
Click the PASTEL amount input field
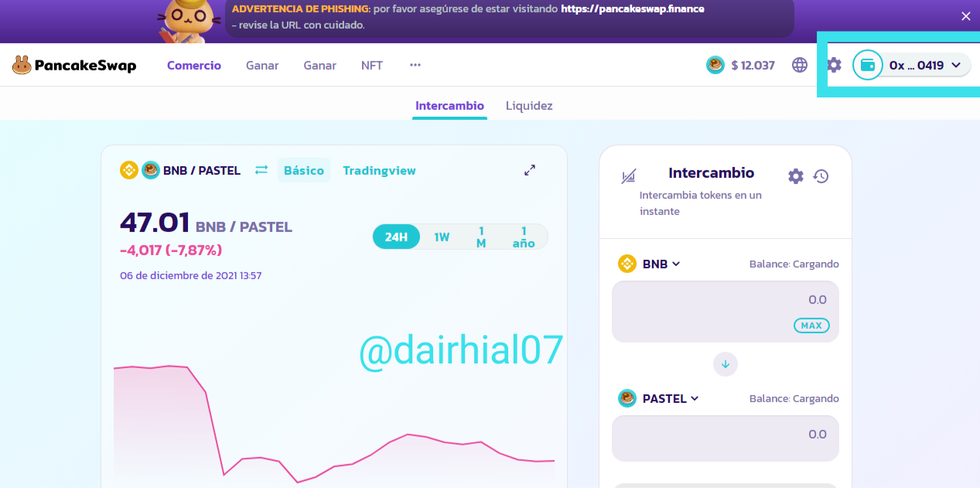(x=726, y=439)
